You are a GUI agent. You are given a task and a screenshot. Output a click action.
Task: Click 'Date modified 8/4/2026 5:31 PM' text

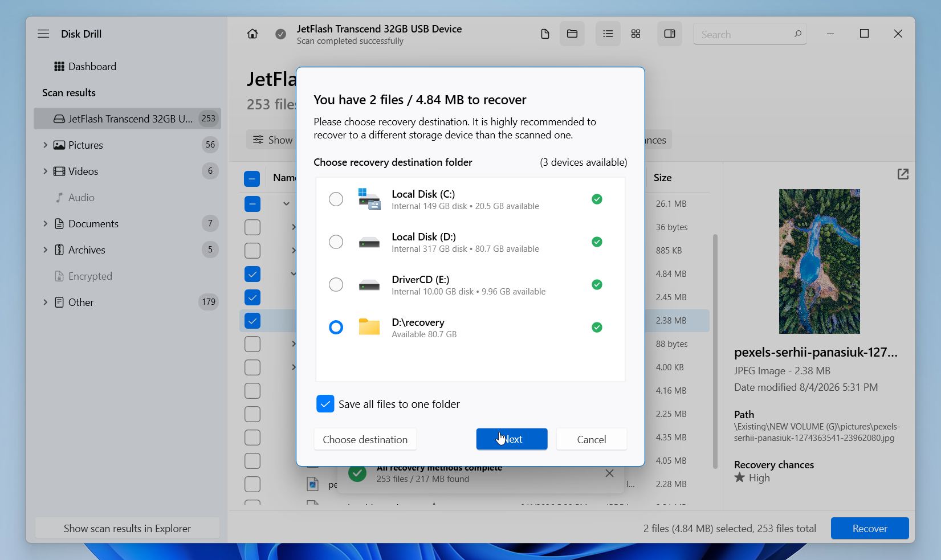[x=806, y=387]
